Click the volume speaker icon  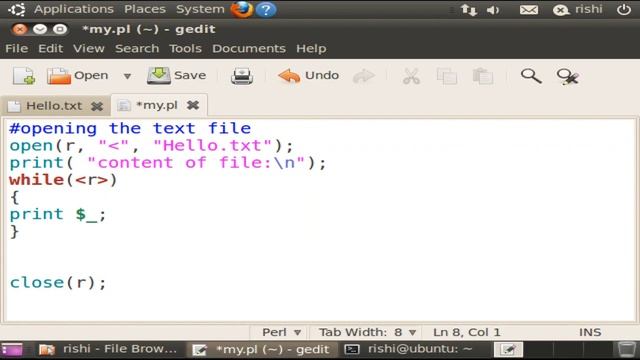click(493, 10)
